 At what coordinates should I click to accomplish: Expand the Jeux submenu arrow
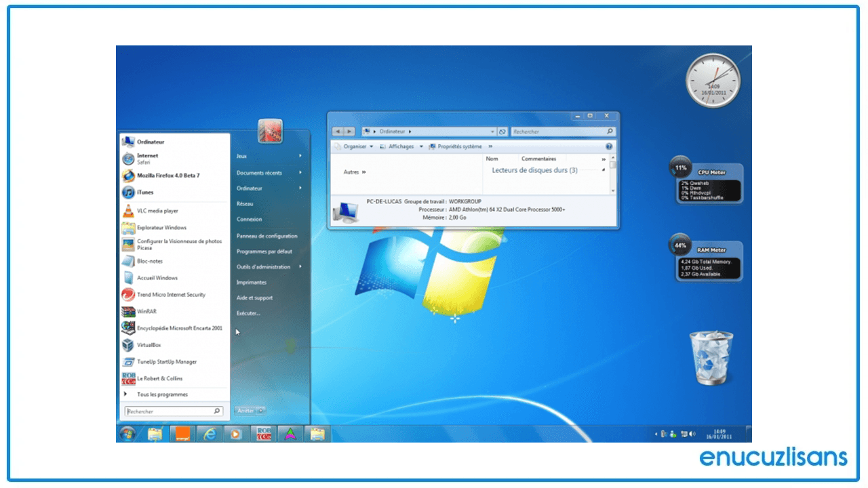pyautogui.click(x=300, y=156)
